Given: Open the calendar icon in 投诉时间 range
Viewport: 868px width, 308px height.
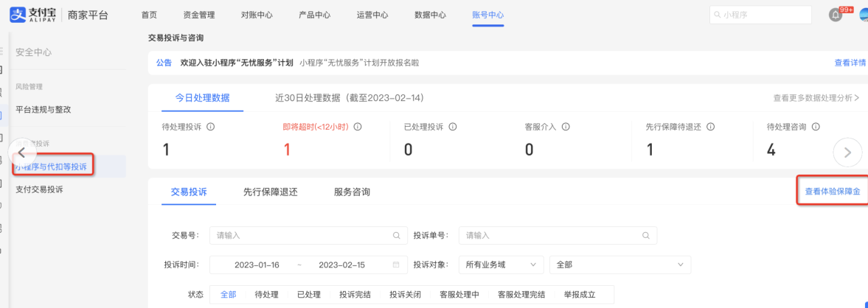Looking at the screenshot, I should coord(396,265).
